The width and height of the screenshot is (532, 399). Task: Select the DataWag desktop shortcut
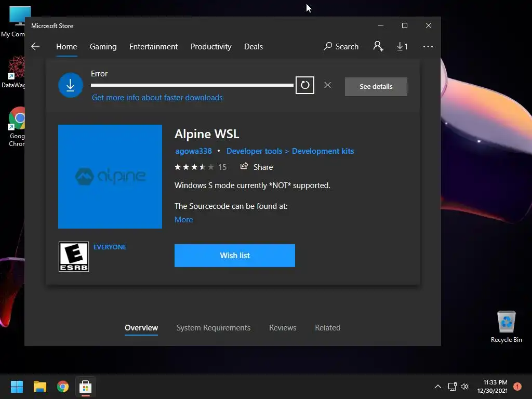pos(14,72)
